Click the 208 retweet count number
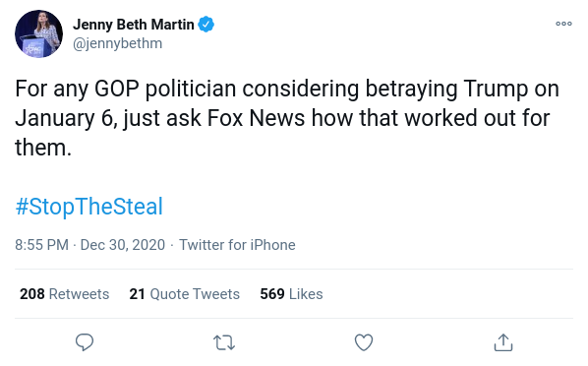 tap(32, 294)
